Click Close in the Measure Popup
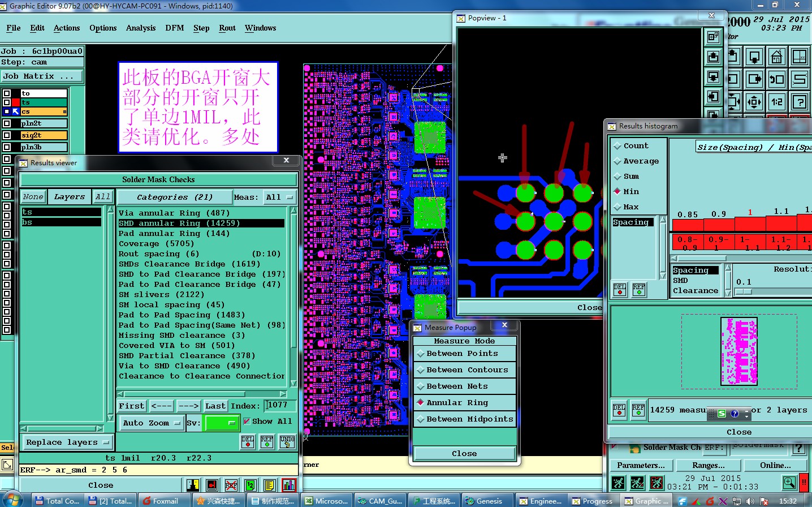The width and height of the screenshot is (812, 507). click(x=464, y=453)
